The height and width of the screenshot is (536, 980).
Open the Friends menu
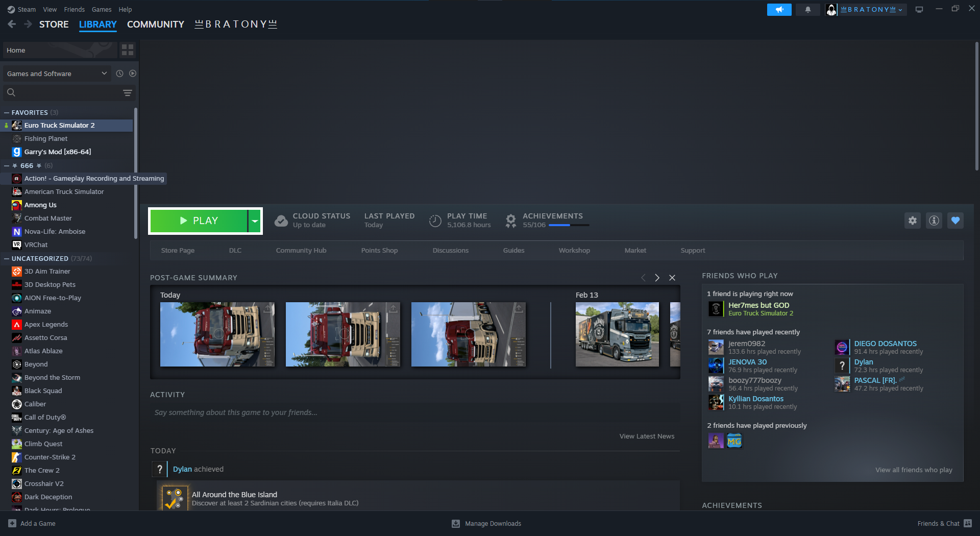click(75, 9)
